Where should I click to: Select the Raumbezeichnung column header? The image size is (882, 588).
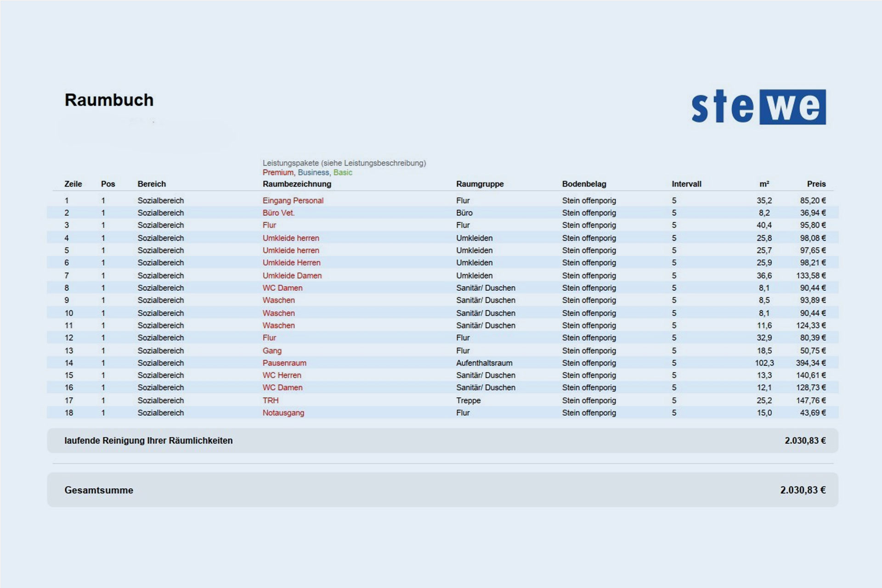pos(297,184)
